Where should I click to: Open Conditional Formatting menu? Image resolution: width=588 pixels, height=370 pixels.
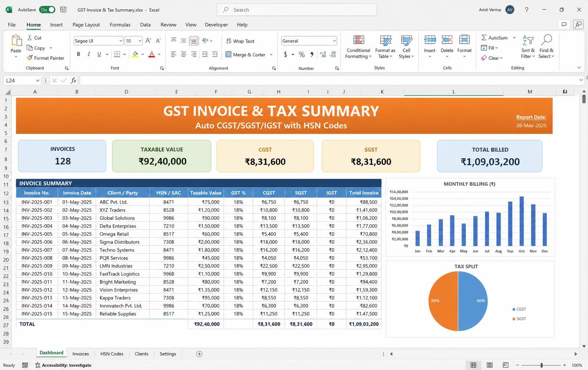[x=358, y=47]
